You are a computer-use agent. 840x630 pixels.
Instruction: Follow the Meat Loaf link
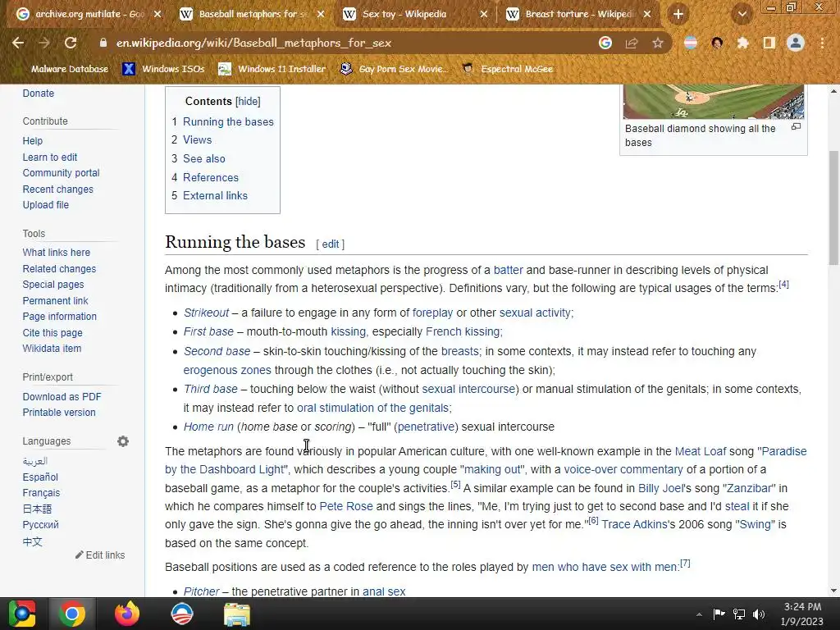(x=701, y=451)
